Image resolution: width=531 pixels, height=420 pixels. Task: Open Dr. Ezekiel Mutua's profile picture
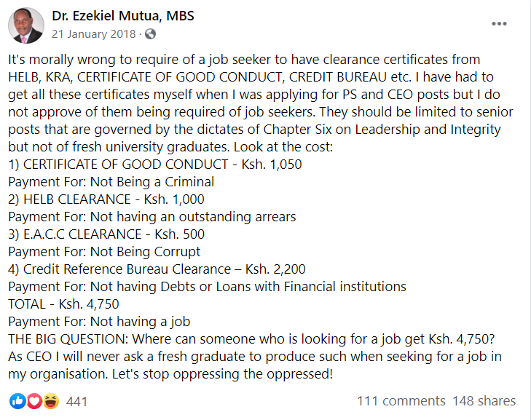point(26,25)
